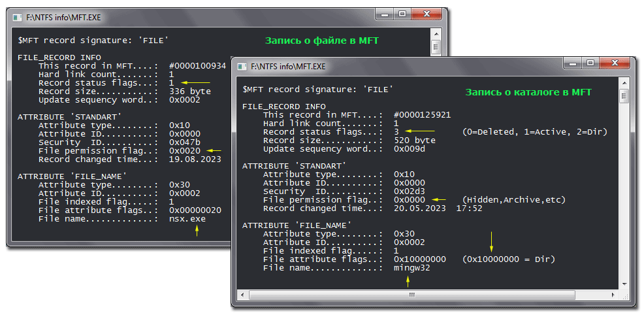644x313 pixels.
Task: Click the directory name mingw32
Action: click(x=411, y=268)
